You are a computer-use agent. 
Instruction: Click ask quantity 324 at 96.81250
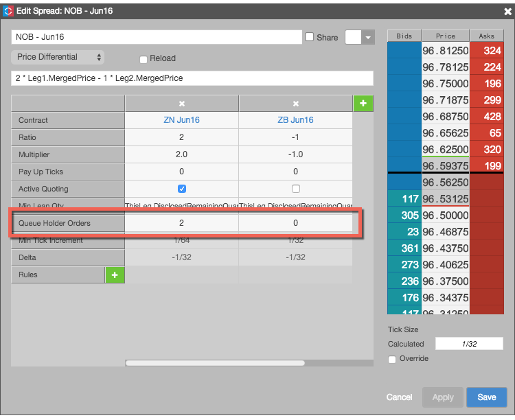coord(487,51)
